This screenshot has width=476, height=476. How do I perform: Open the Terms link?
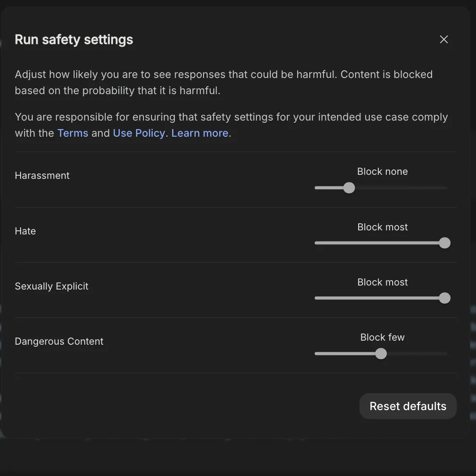pyautogui.click(x=73, y=133)
